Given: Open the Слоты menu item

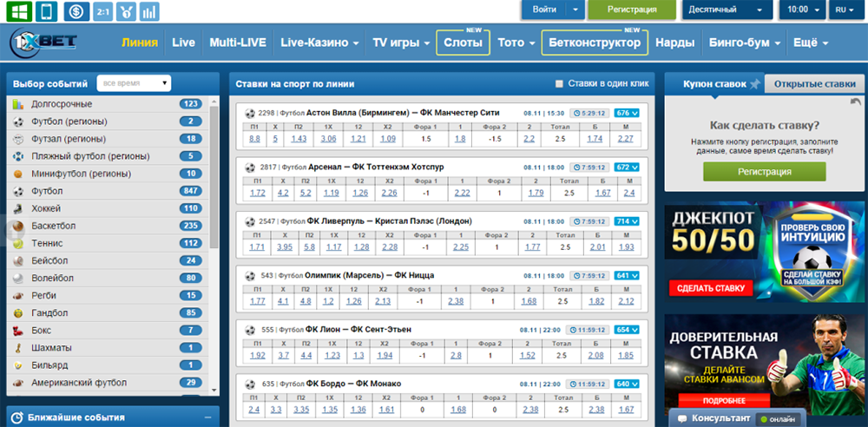Looking at the screenshot, I should tap(464, 43).
